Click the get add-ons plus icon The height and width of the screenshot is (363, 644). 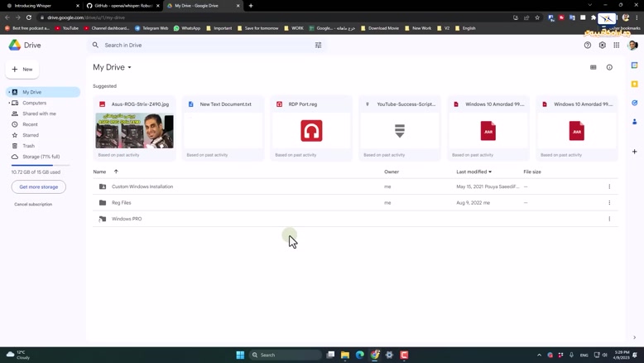pyautogui.click(x=635, y=152)
